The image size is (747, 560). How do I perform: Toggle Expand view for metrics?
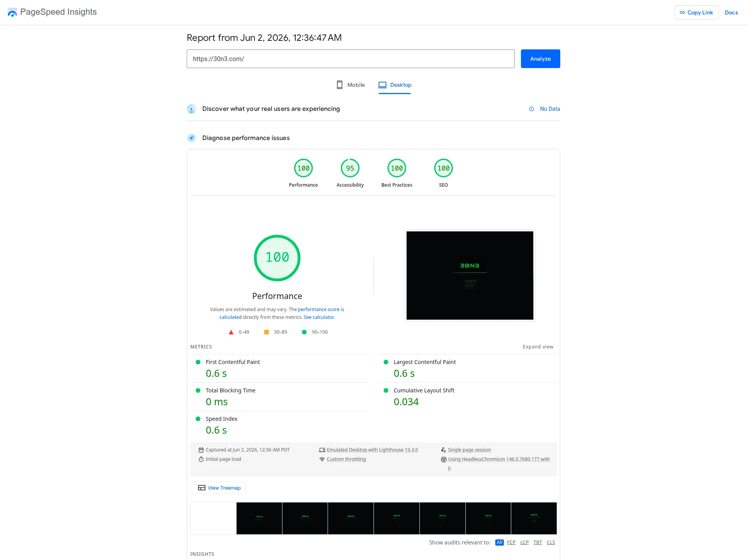538,347
